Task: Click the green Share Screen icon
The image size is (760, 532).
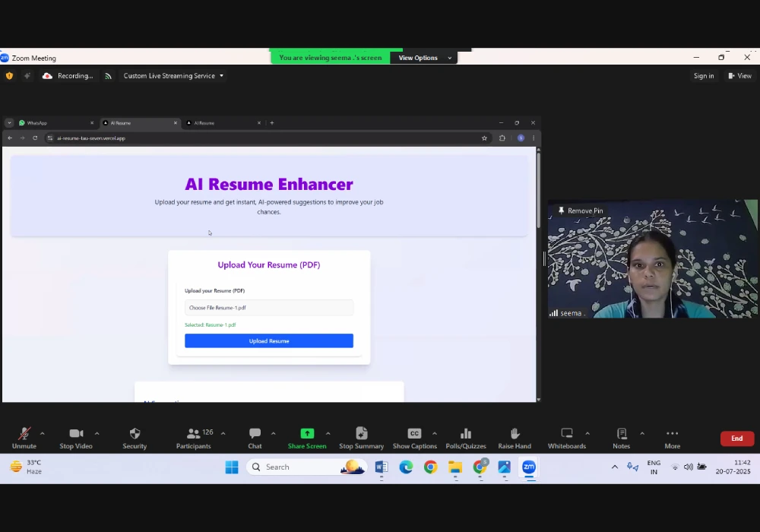Action: click(x=307, y=434)
